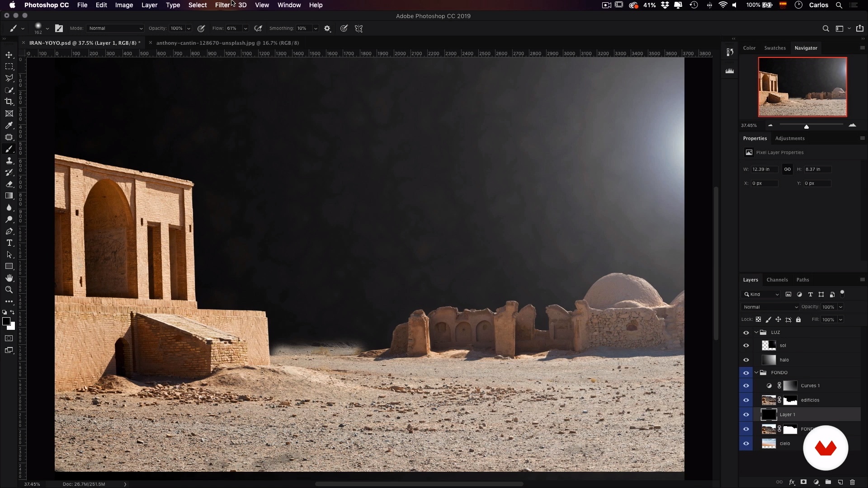This screenshot has width=868, height=488.
Task: Select the Move tool
Action: pos(9,55)
